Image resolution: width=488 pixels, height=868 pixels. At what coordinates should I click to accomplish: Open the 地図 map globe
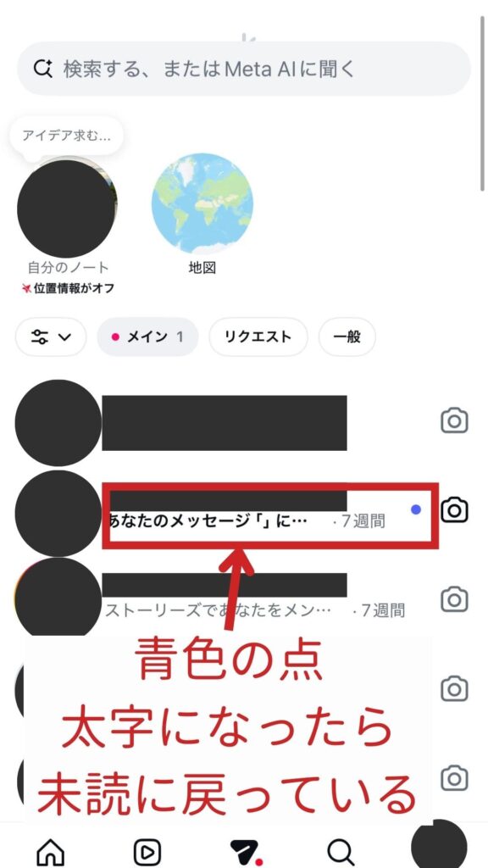point(202,203)
